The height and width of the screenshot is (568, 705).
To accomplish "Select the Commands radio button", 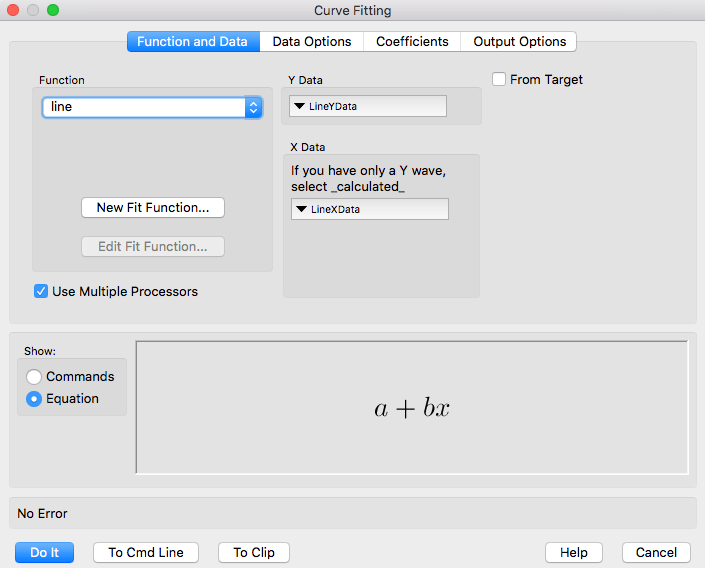I will pos(35,377).
